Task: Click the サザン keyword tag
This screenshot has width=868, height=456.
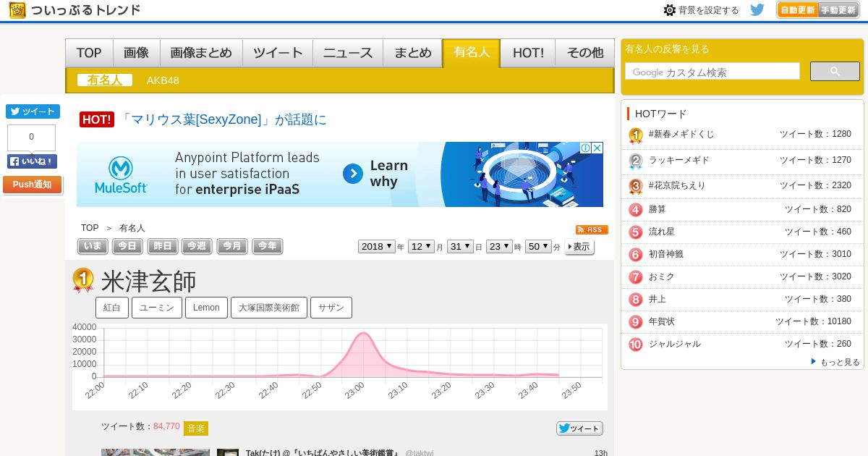Action: (331, 308)
